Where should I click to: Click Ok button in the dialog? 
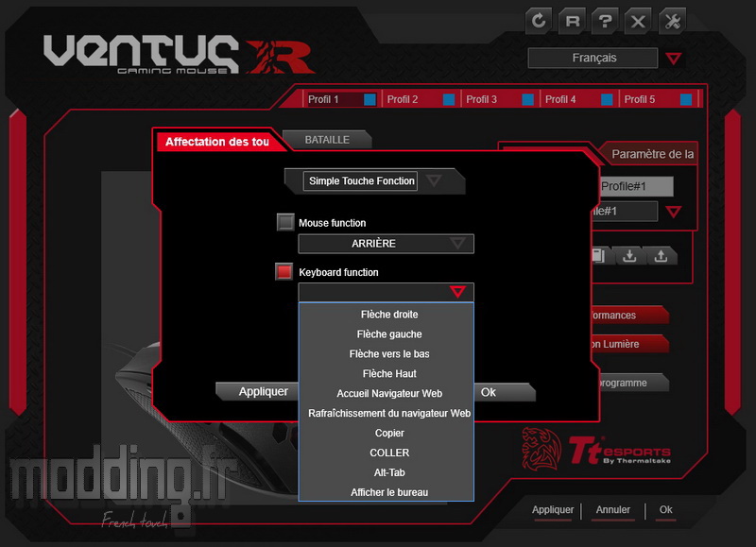(505, 392)
